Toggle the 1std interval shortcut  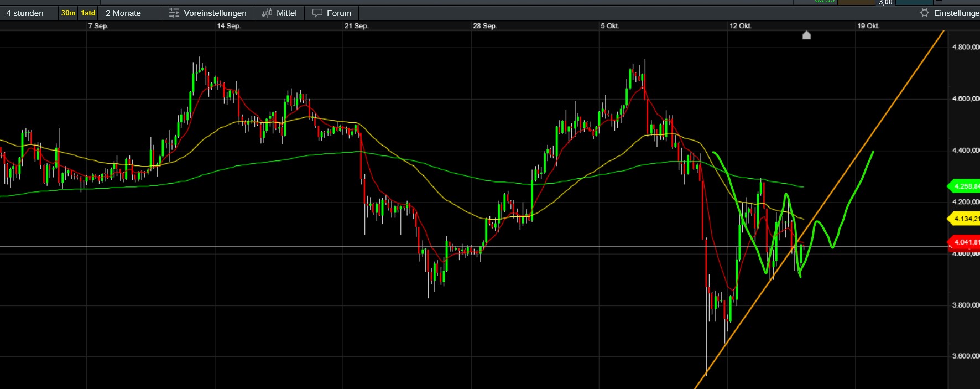(x=88, y=13)
